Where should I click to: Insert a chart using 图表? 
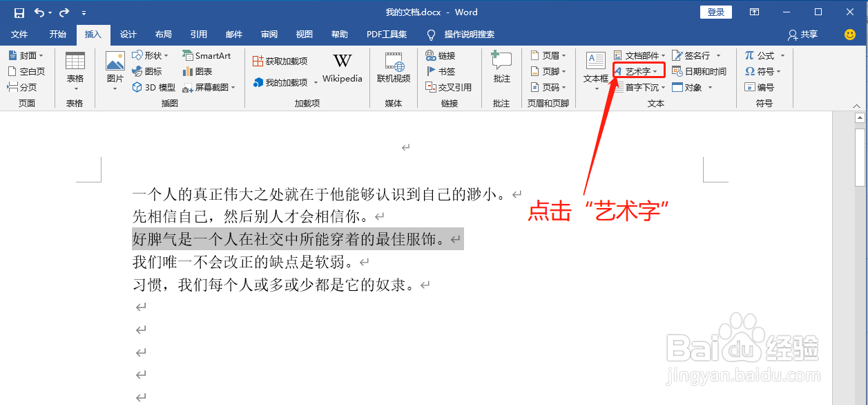(x=198, y=71)
